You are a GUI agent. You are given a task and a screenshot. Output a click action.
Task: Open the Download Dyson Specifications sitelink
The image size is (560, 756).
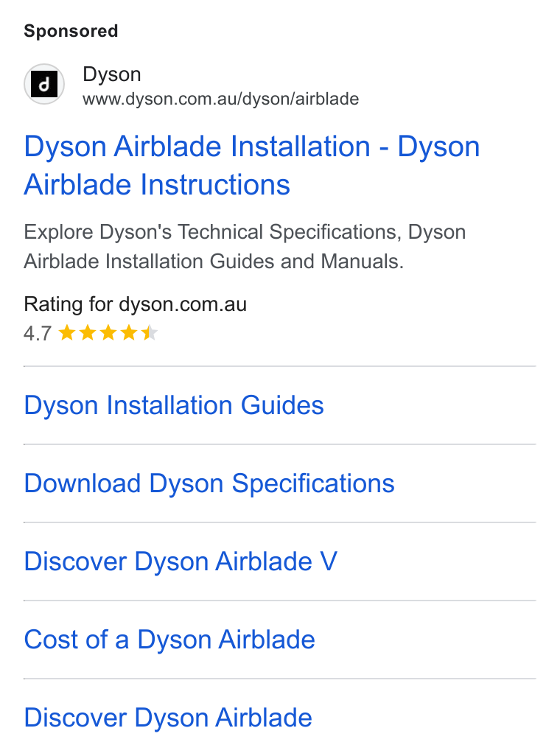click(x=209, y=483)
